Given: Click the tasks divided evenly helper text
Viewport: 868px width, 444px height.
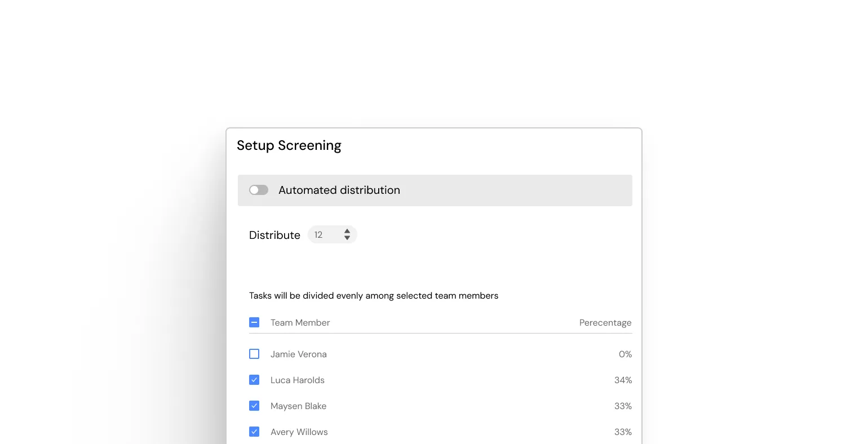Looking at the screenshot, I should 374,295.
